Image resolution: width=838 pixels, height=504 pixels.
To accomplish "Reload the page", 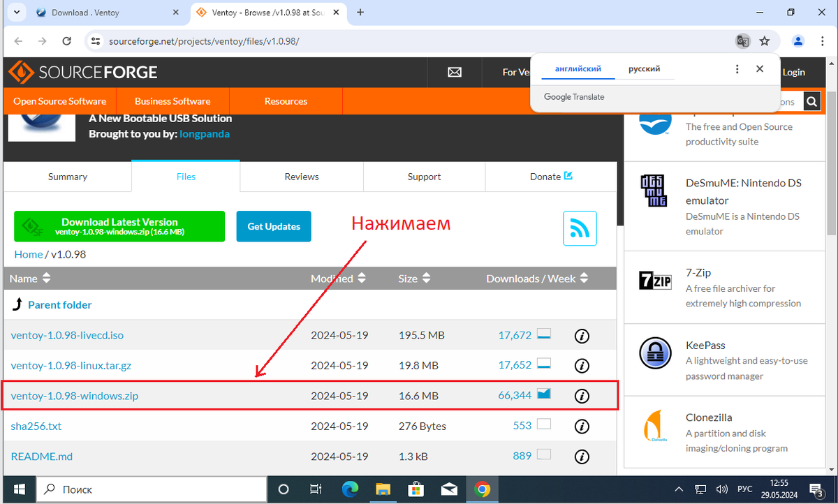I will pyautogui.click(x=66, y=41).
